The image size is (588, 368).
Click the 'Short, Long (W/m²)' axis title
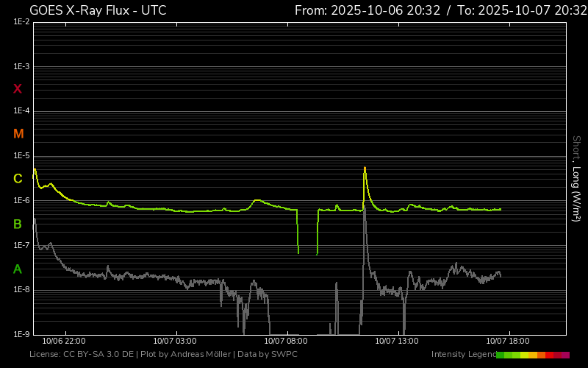click(576, 179)
